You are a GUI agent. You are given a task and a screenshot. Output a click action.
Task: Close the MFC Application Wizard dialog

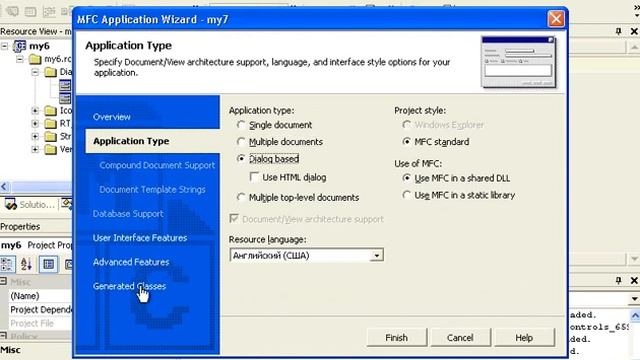556,19
